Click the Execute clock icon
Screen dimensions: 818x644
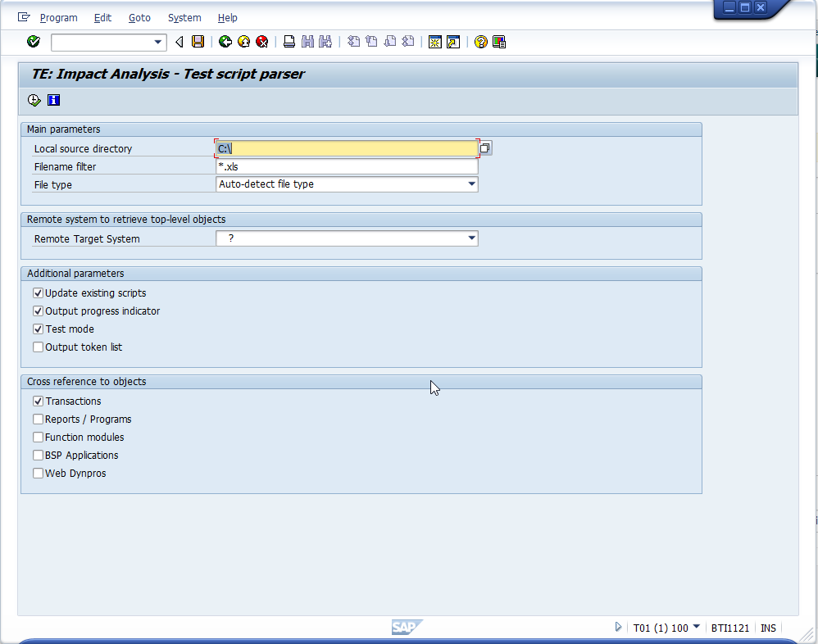coord(34,100)
